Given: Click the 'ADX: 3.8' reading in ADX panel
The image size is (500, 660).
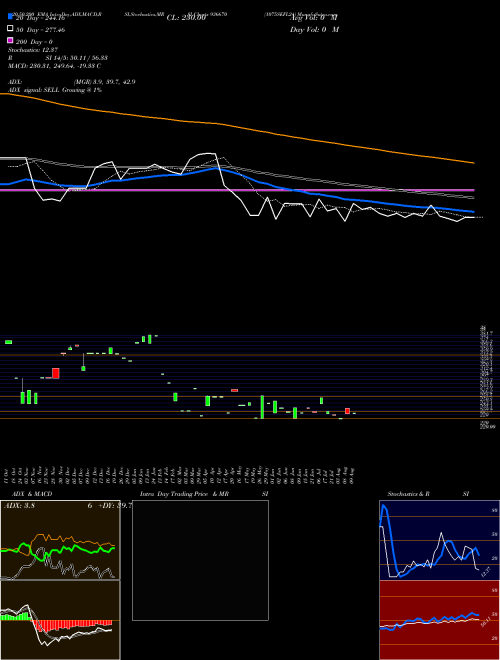Looking at the screenshot, I should (x=19, y=506).
